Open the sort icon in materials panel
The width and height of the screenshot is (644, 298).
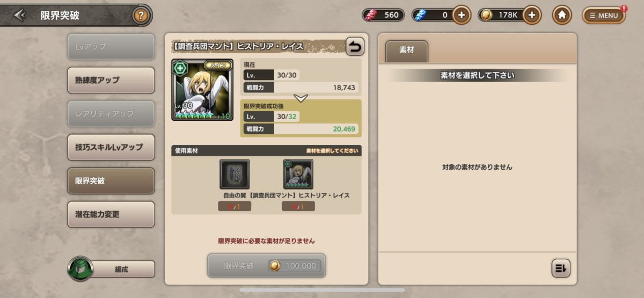click(x=561, y=268)
